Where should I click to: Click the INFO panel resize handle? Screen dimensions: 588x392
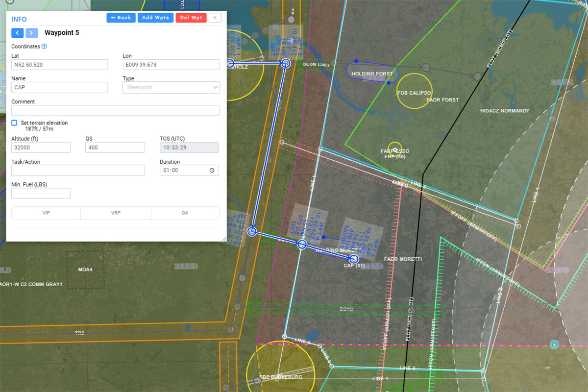click(224, 239)
